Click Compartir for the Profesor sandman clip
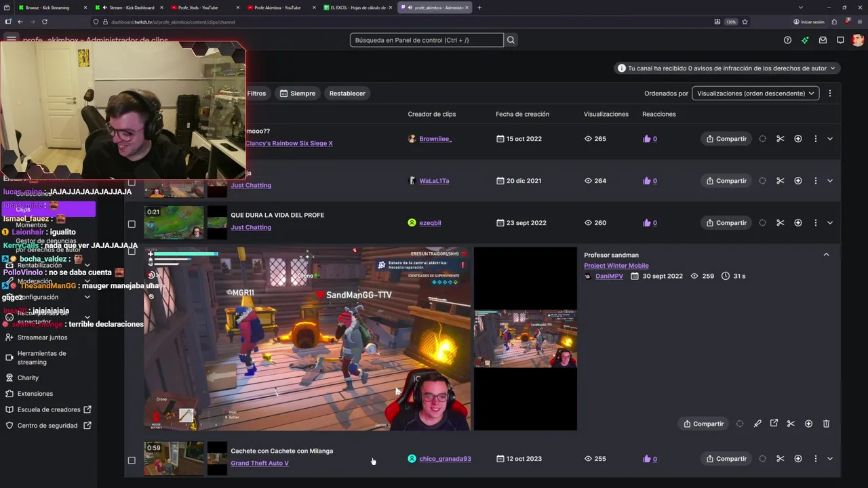 tap(703, 424)
